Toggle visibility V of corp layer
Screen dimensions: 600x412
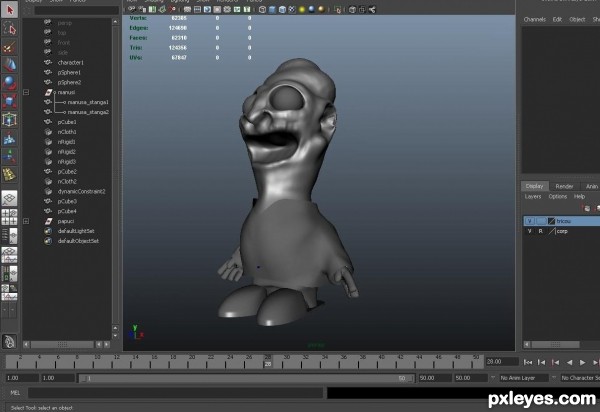(530, 231)
